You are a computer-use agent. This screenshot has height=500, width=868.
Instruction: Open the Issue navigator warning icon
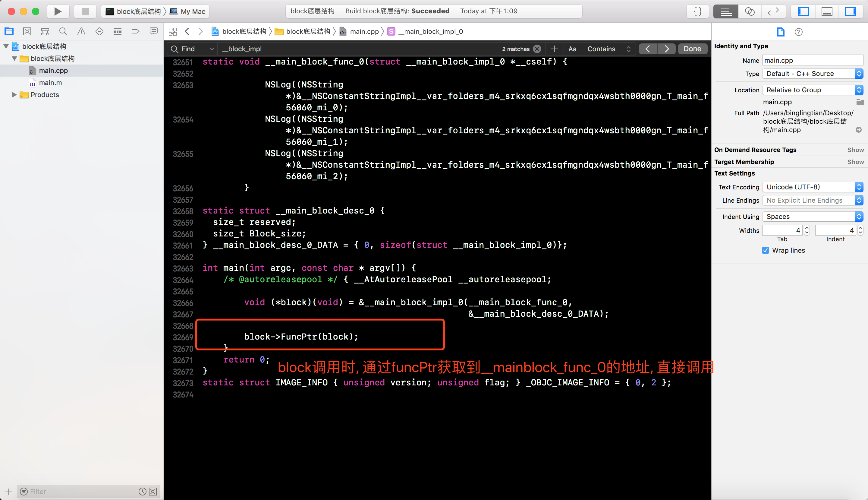click(x=81, y=32)
